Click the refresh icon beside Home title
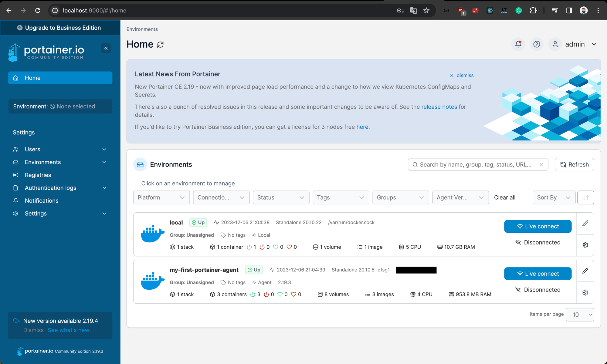 point(161,45)
